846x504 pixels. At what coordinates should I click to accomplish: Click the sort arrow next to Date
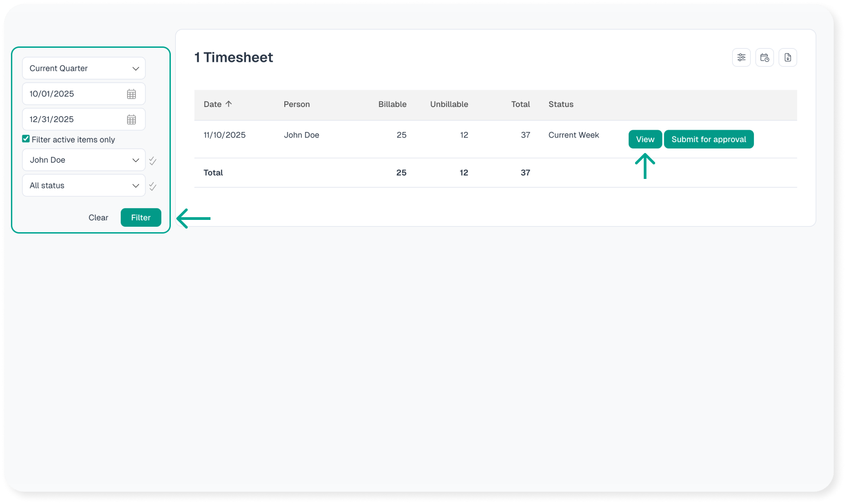pyautogui.click(x=229, y=104)
